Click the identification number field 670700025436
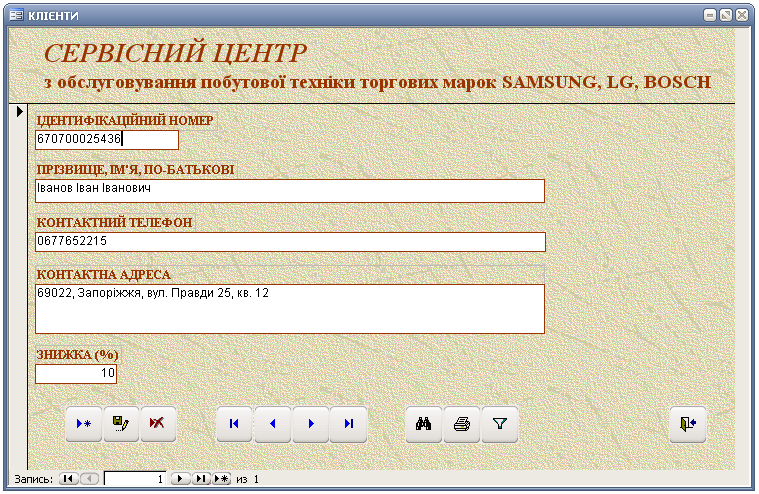This screenshot has height=494, width=759. pos(107,139)
